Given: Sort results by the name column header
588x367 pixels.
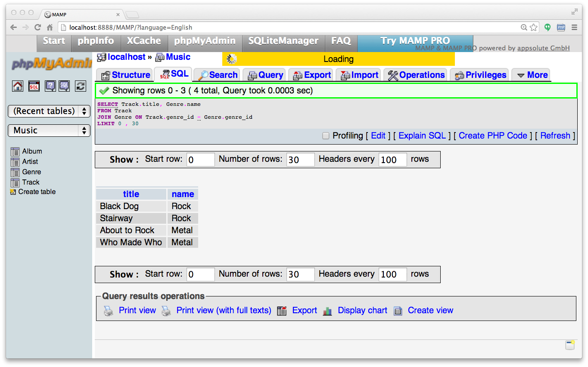Looking at the screenshot, I should point(183,194).
